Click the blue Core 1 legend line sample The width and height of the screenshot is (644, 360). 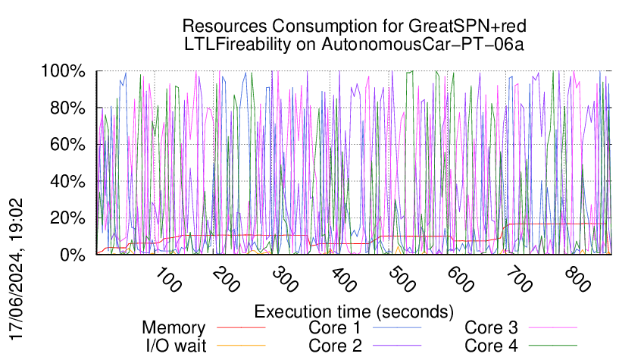pyautogui.click(x=397, y=327)
